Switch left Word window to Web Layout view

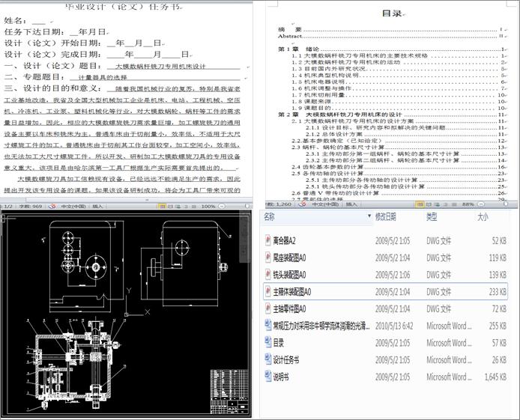(x=178, y=207)
